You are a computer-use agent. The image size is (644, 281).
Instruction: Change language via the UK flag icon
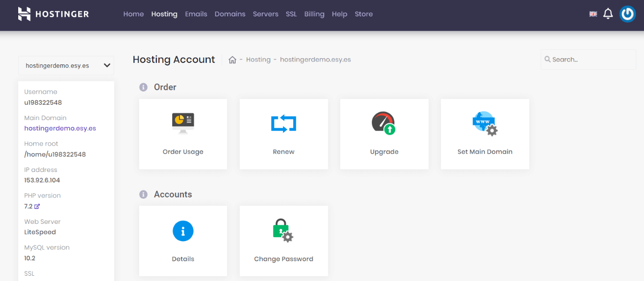pyautogui.click(x=593, y=14)
